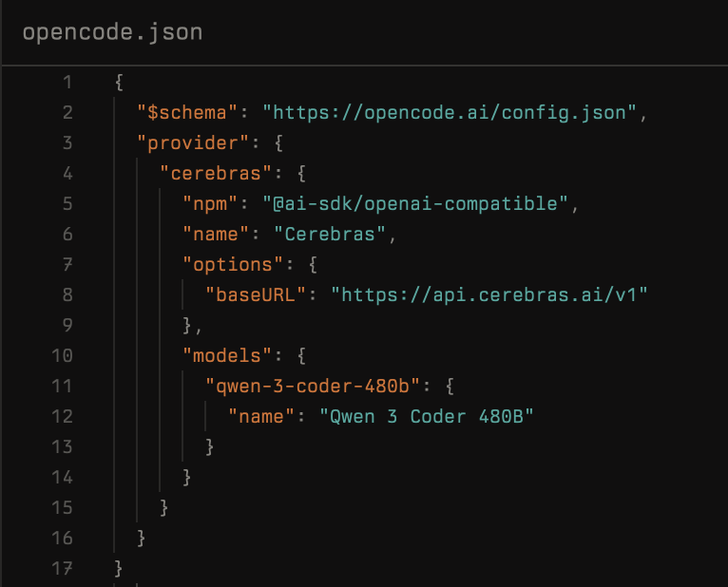Click the opening brace on line 1

(x=119, y=83)
